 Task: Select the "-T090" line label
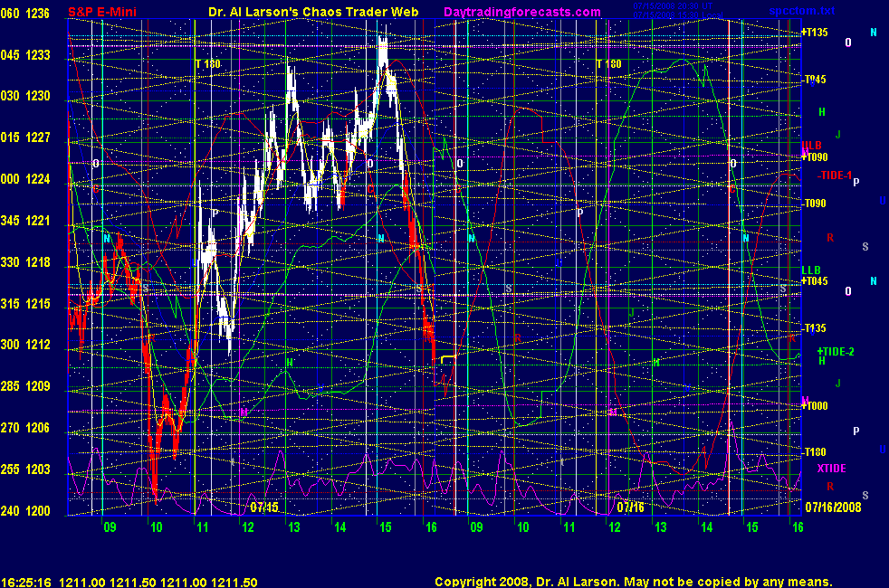[816, 204]
